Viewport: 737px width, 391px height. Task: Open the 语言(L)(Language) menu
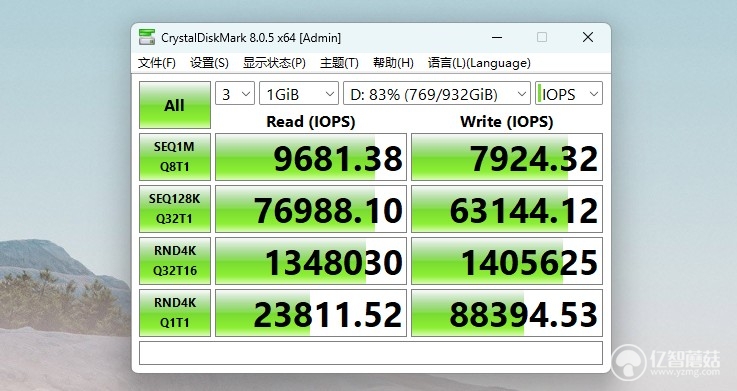pyautogui.click(x=479, y=63)
